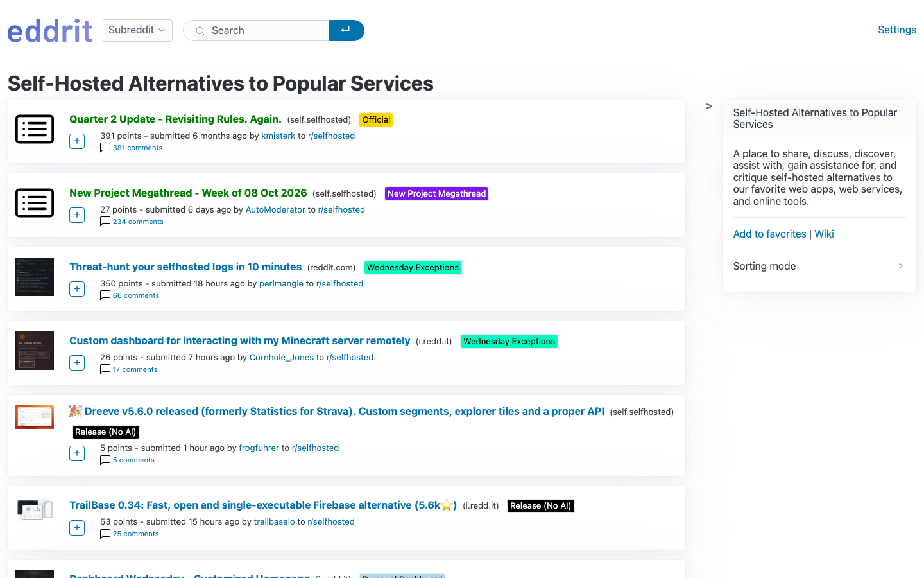The height and width of the screenshot is (578, 924).
Task: Click the (reddit.com) domain text
Action: (331, 267)
